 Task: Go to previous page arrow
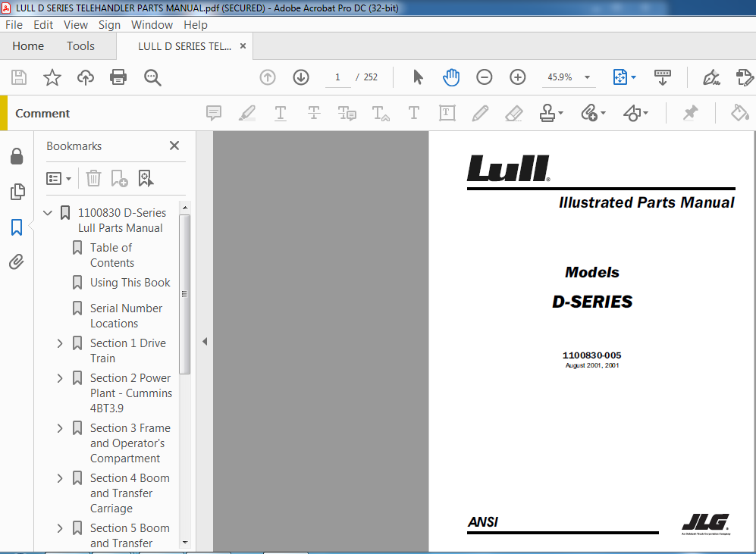268,77
